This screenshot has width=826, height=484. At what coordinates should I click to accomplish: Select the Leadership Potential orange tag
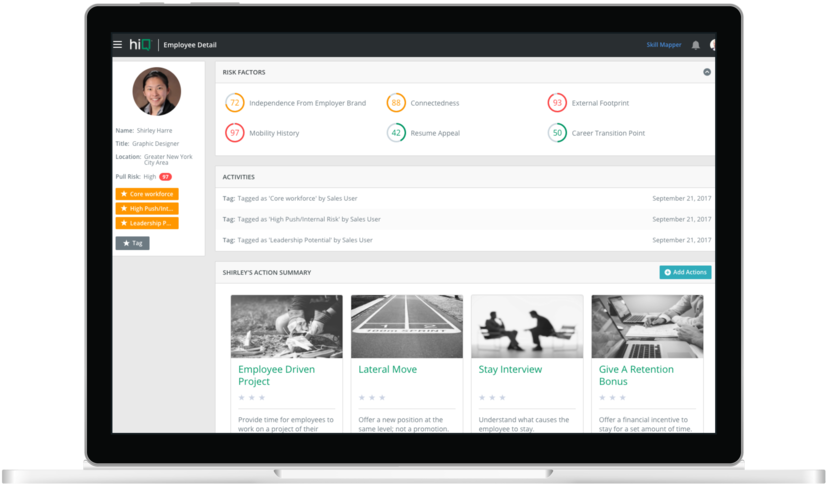146,223
